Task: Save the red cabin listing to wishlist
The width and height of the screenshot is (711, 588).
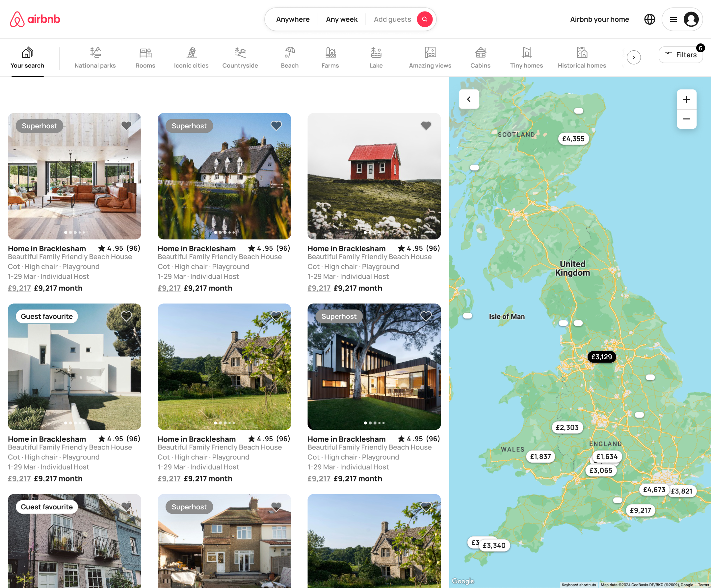Action: [426, 126]
